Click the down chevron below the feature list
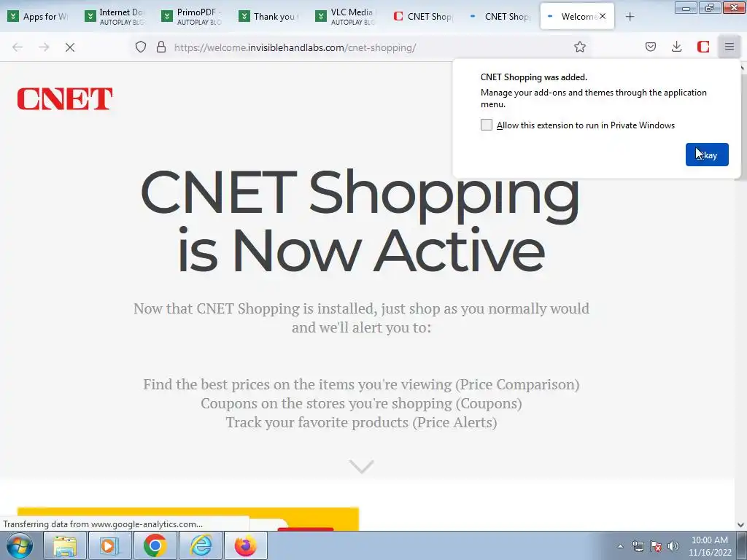The height and width of the screenshot is (560, 747). (x=361, y=466)
